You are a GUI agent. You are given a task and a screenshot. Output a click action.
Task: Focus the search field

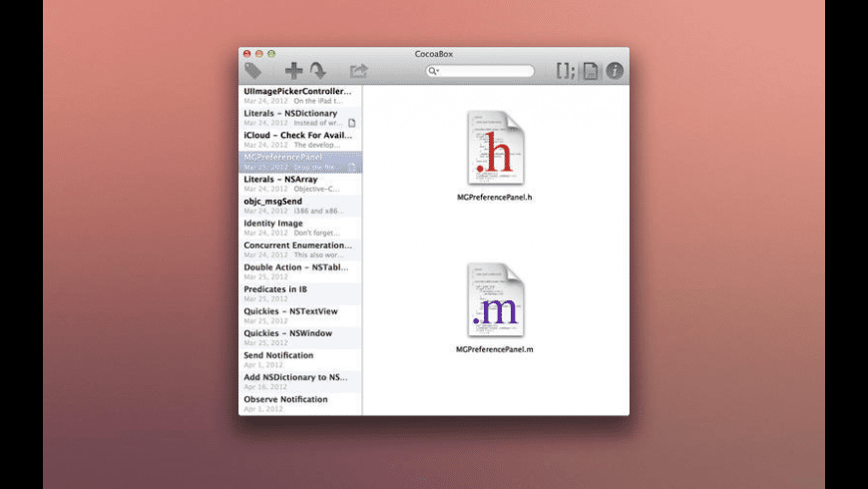[x=480, y=71]
